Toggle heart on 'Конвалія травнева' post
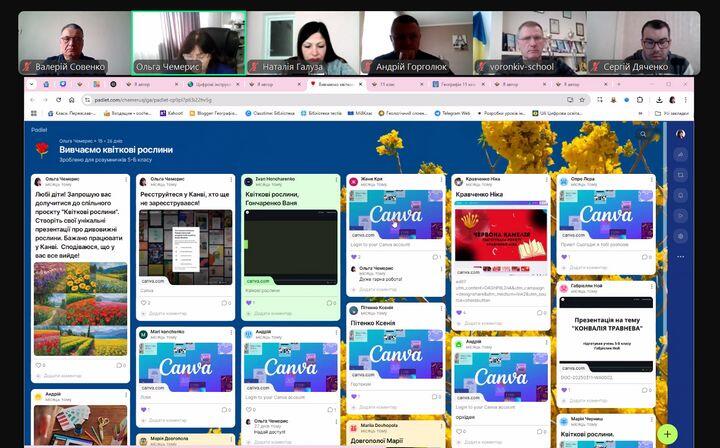The image size is (720, 448). point(564,390)
